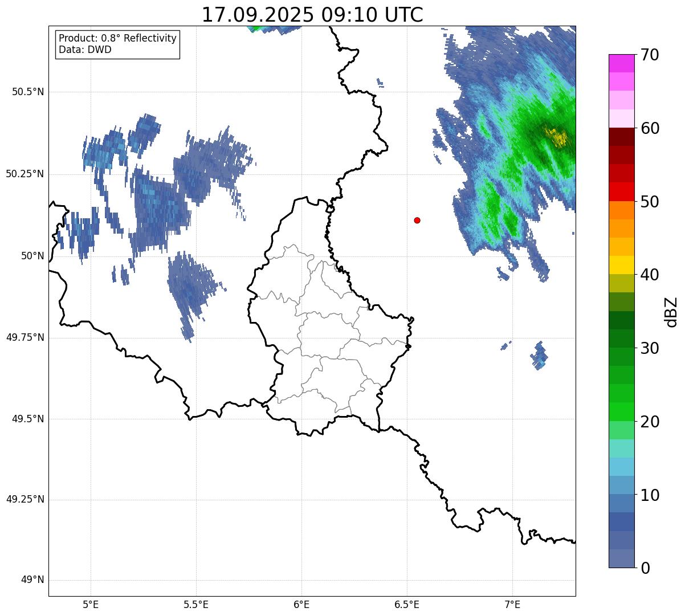Screen dimensions: 685x616
Task: Pick the olive swatch just below 40 dBZ
Action: (x=622, y=283)
